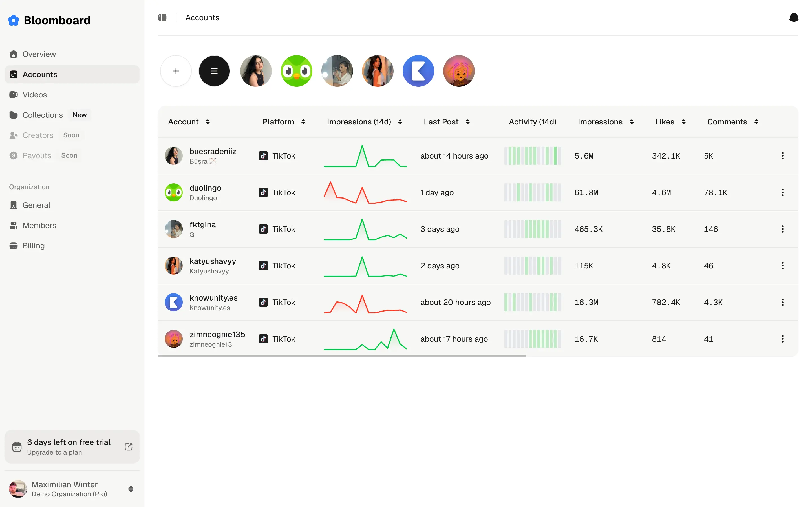This screenshot has width=812, height=507.
Task: Click the Duolingo avatar filter at the top
Action: [296, 71]
